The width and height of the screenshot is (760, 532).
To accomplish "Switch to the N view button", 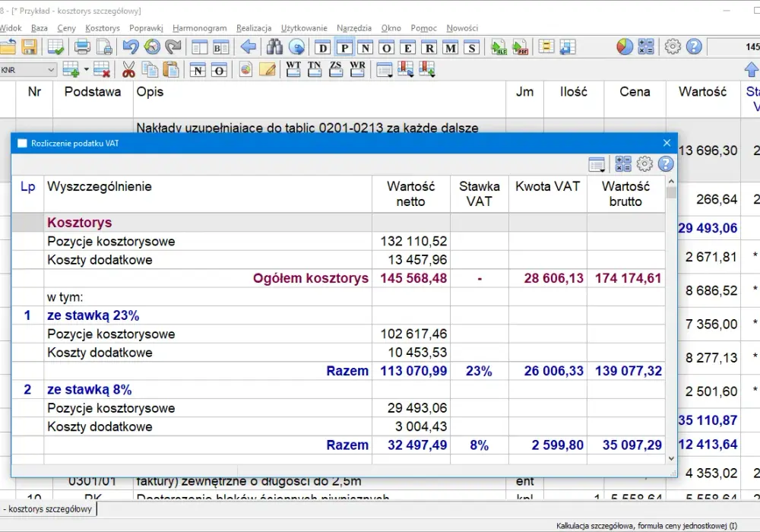I will 366,47.
